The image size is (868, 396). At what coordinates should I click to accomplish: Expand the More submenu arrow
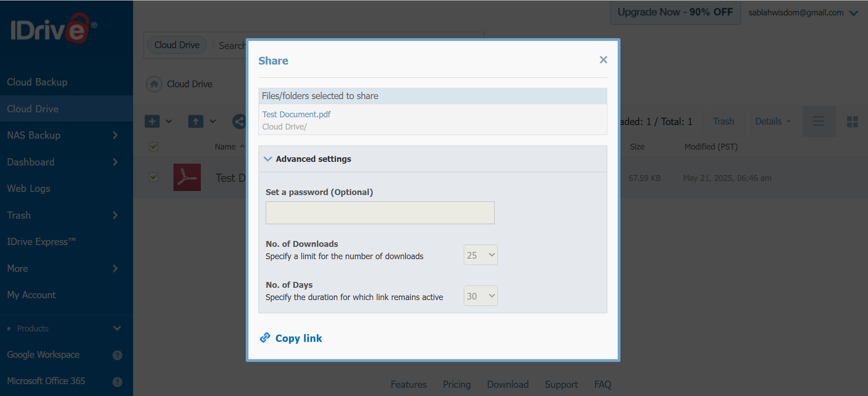coord(115,269)
